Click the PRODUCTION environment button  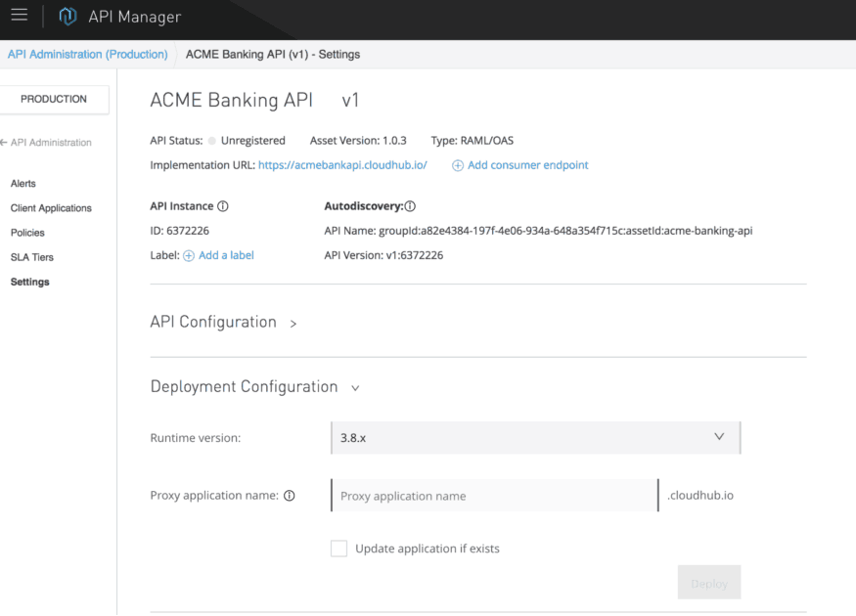pos(54,99)
